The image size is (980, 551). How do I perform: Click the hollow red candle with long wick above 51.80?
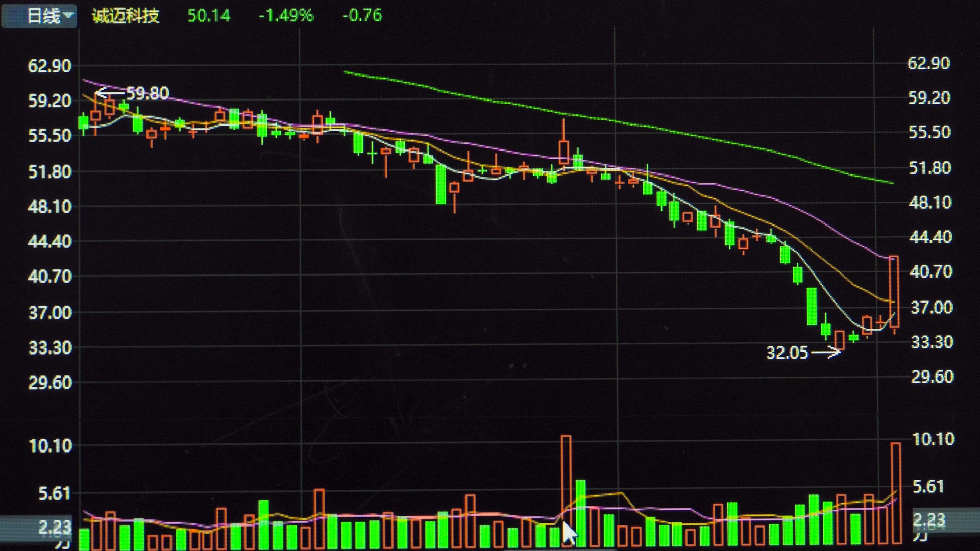[x=563, y=152]
